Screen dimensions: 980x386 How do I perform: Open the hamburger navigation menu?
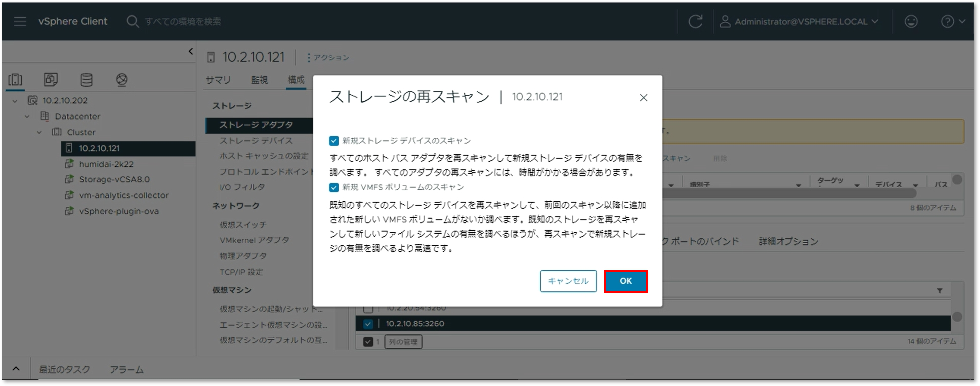click(x=20, y=21)
